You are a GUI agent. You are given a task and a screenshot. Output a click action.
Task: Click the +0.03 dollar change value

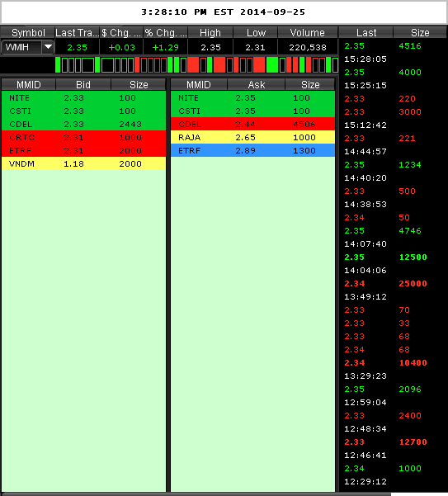(122, 47)
